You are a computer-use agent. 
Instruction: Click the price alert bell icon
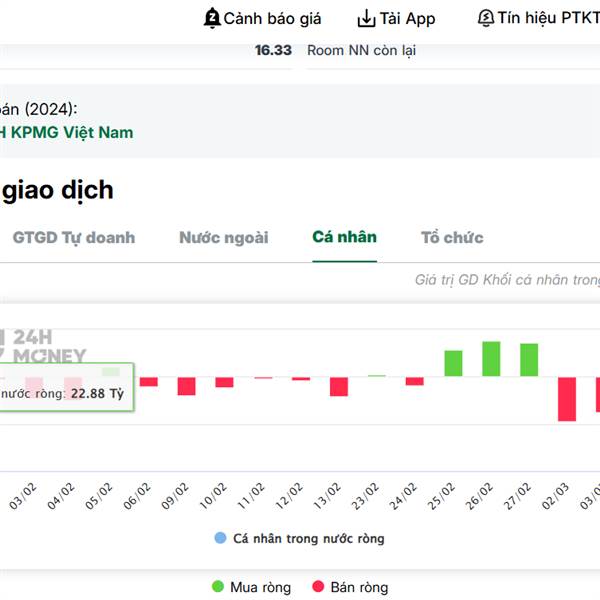(x=211, y=18)
